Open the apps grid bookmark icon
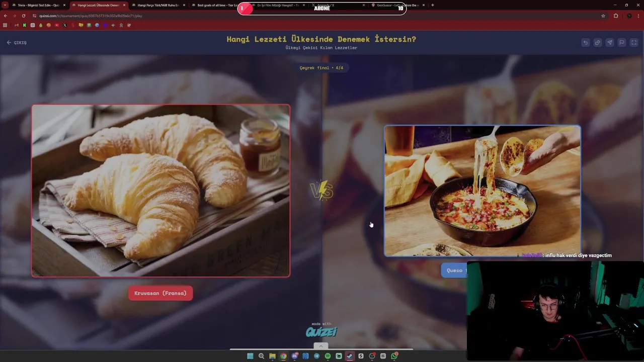Image resolution: width=644 pixels, height=362 pixels. pyautogui.click(x=5, y=25)
